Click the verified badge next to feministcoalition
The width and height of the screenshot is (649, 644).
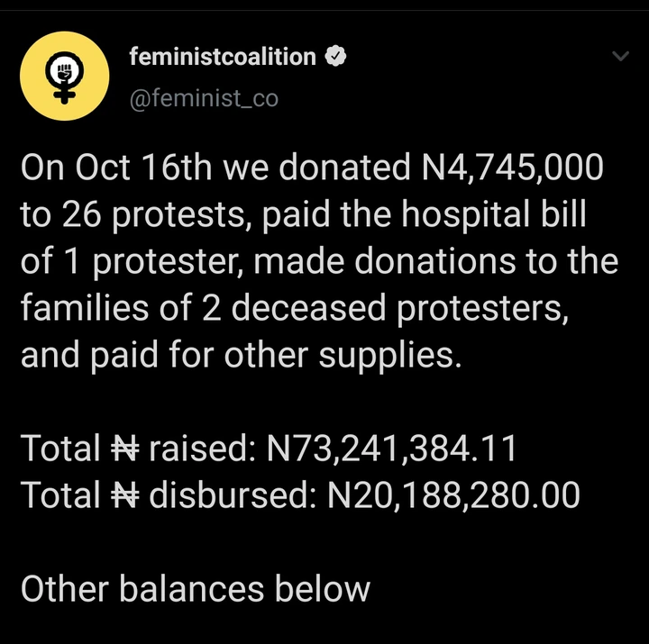click(x=335, y=58)
